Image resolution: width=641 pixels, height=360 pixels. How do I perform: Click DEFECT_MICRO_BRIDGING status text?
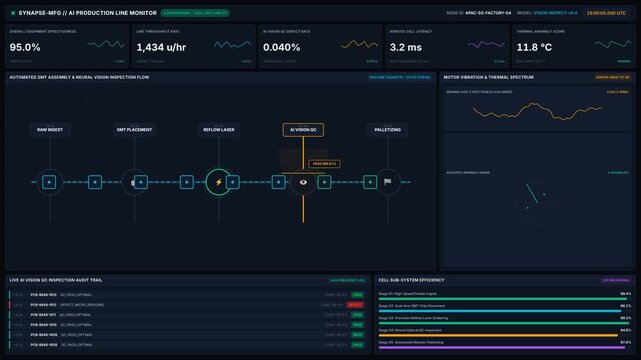click(x=82, y=305)
